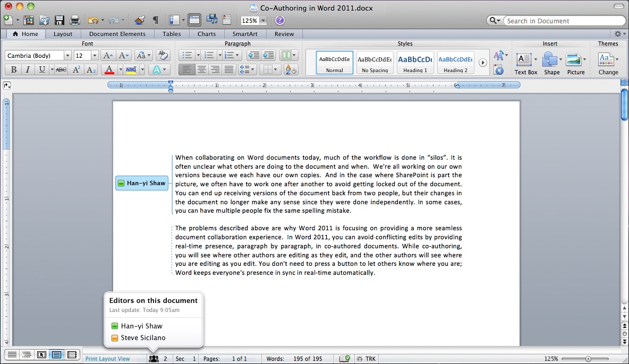Apply the Heading 1 style
629x364 pixels.
(x=415, y=63)
